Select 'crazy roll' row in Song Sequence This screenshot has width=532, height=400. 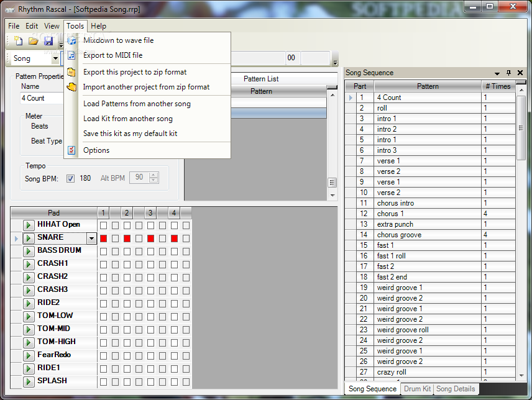[430, 372]
